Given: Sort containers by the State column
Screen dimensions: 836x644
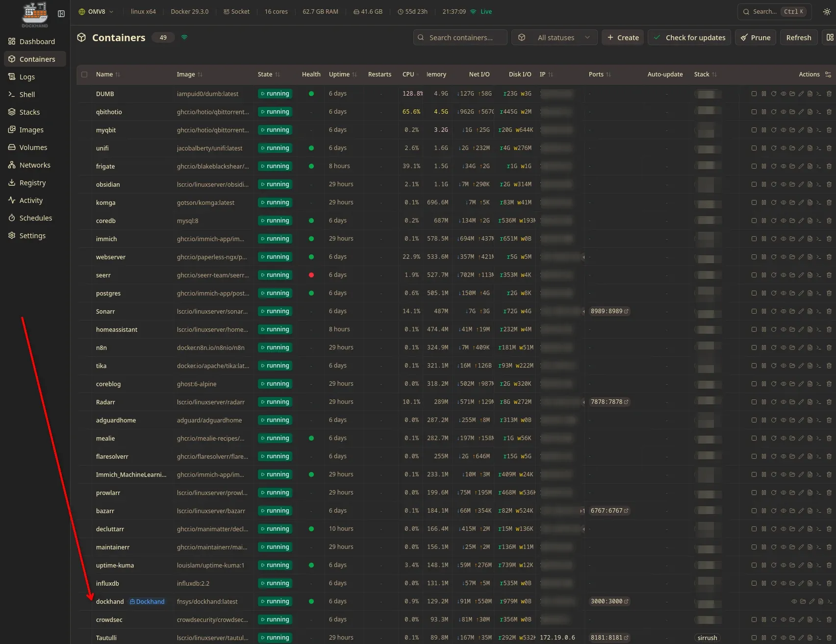Looking at the screenshot, I should point(269,74).
